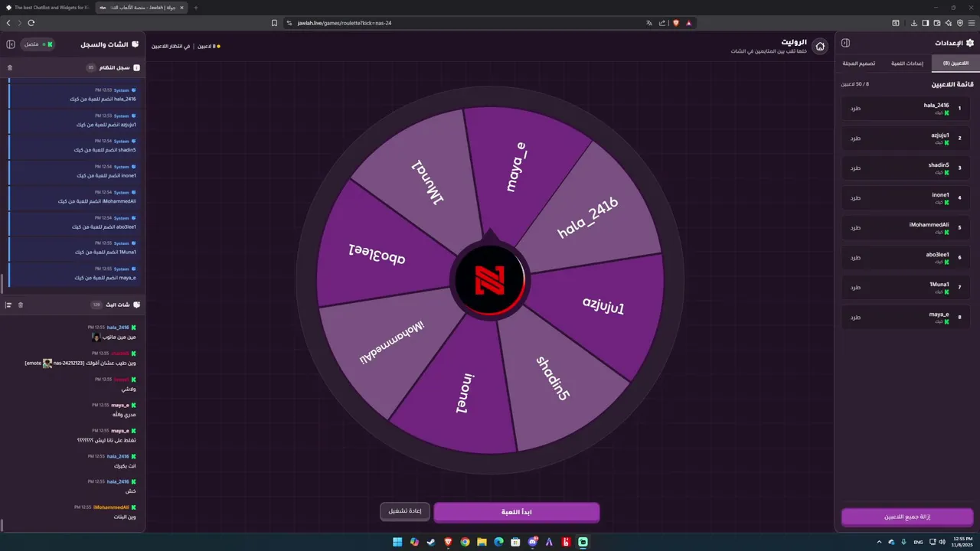Collapse the chat and log panel icon
Screen dimensions: 980x551
pos(11,44)
